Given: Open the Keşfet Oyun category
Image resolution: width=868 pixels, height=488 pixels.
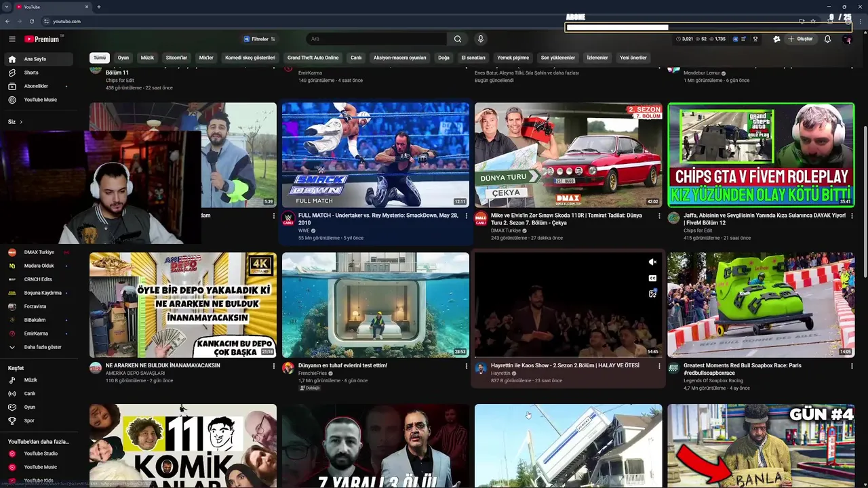Looking at the screenshot, I should [39, 407].
